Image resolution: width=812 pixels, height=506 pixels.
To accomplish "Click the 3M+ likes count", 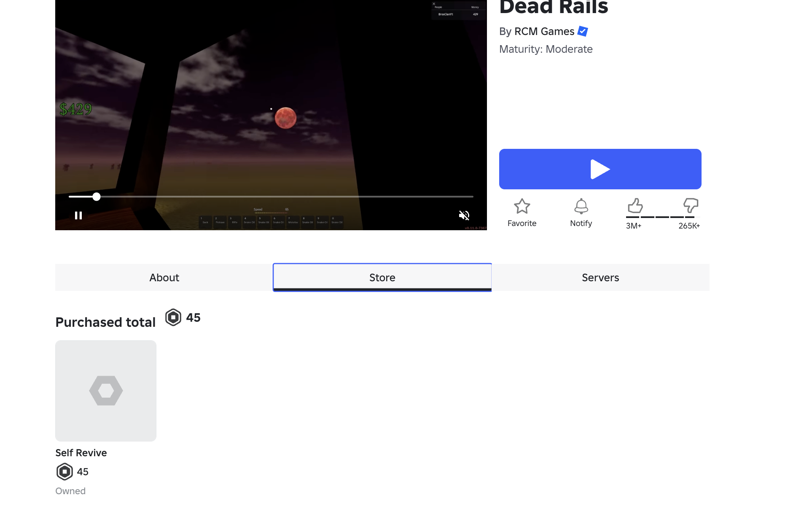I will click(x=634, y=226).
